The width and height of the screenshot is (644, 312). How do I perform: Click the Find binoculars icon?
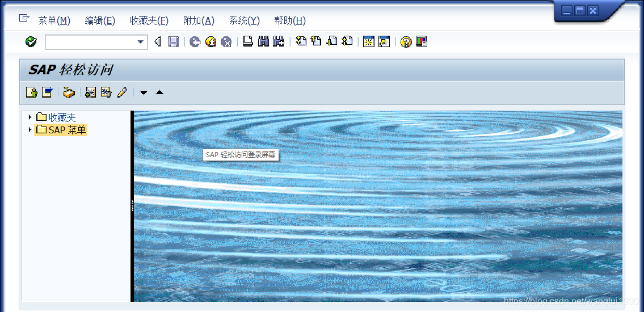point(263,41)
